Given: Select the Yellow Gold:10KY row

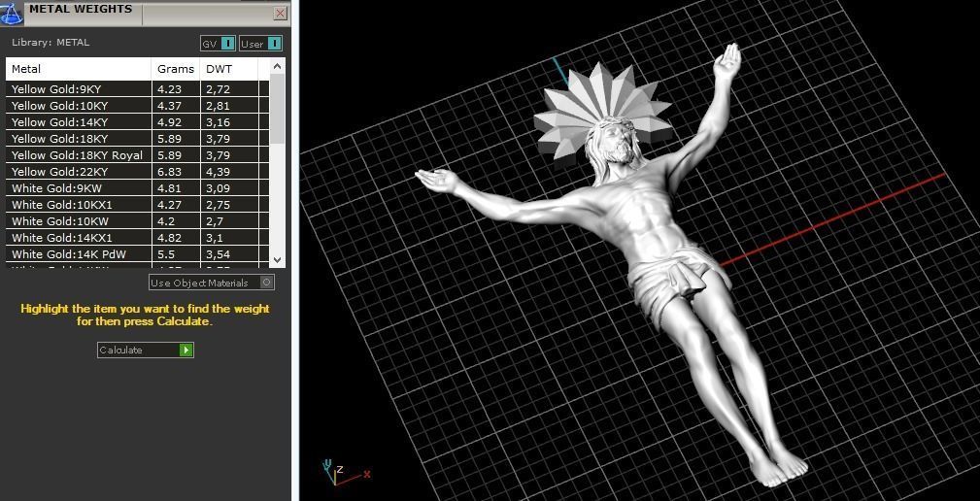Looking at the screenshot, I should click(x=138, y=106).
